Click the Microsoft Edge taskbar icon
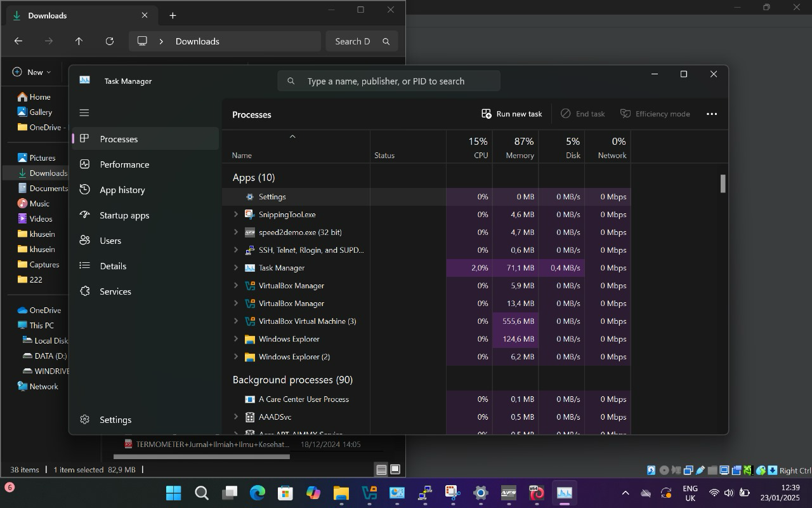 click(x=257, y=493)
